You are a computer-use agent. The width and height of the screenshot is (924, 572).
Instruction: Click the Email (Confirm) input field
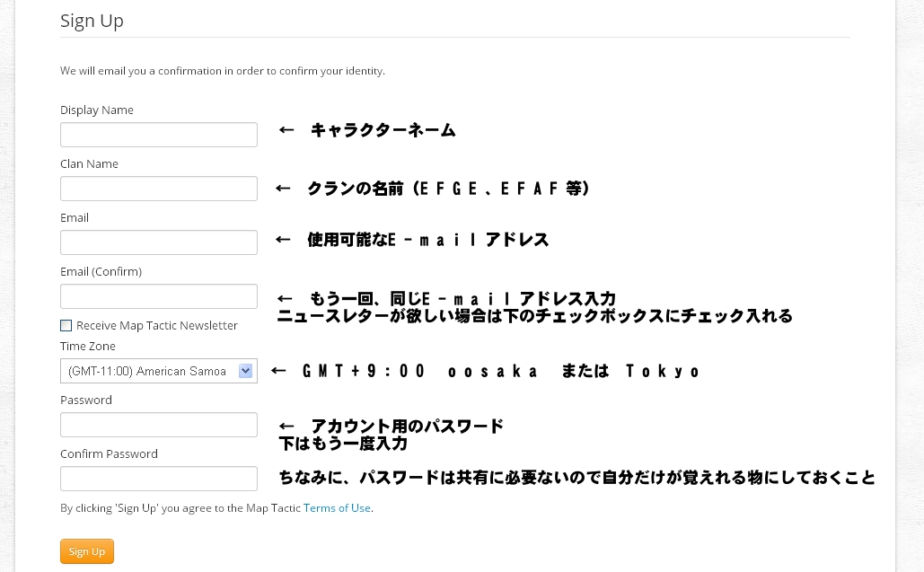158,296
